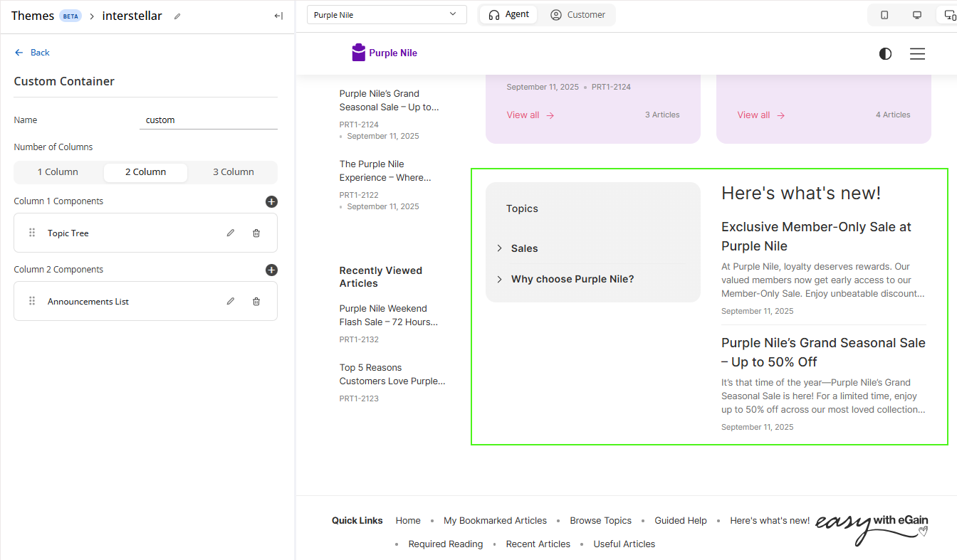Switch to Agent view tab
This screenshot has height=560, width=957.
click(509, 15)
